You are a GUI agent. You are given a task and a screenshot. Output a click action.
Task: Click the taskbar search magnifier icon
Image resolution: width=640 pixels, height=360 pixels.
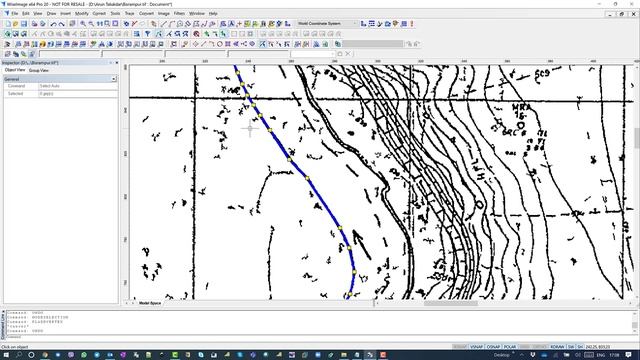[19, 355]
